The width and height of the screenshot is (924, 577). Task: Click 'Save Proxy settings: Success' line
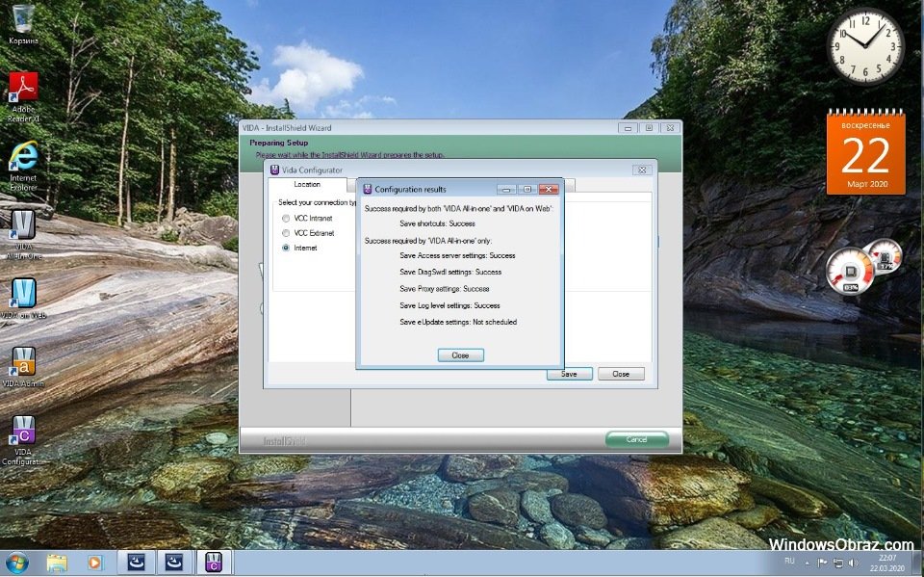(x=445, y=289)
